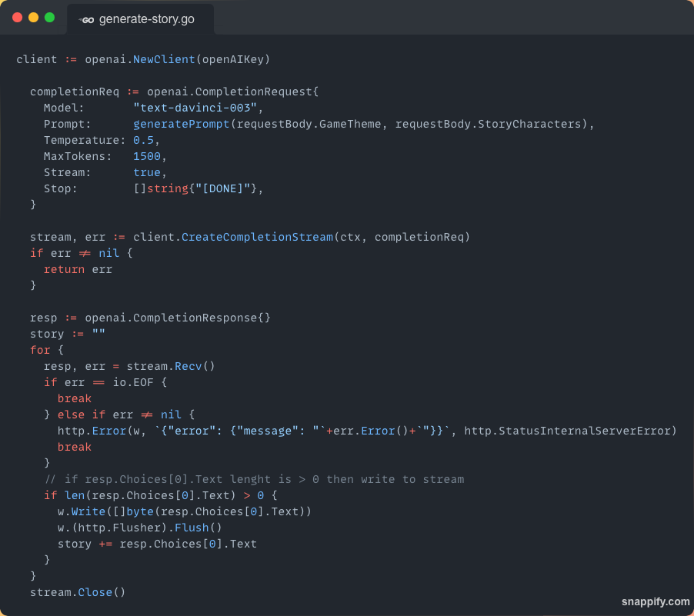The width and height of the screenshot is (694, 616).
Task: Click the red traffic-light circle
Action: 16,15
